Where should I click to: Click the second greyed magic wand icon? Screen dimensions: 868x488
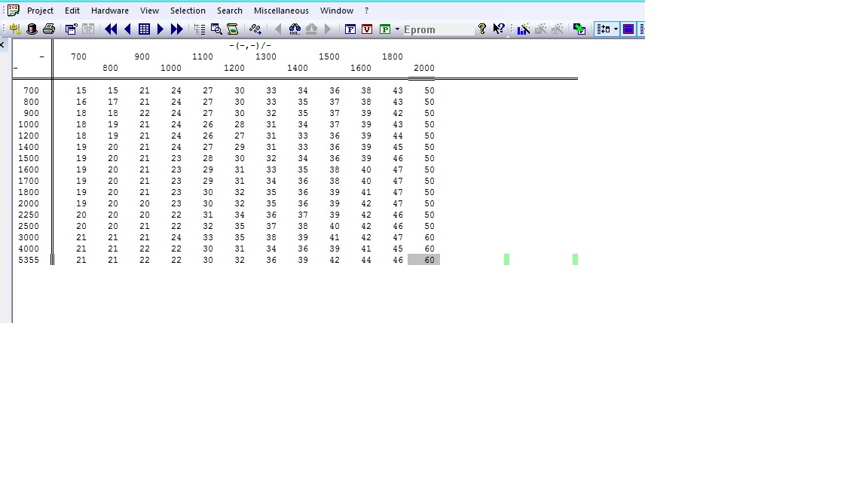pyautogui.click(x=557, y=29)
